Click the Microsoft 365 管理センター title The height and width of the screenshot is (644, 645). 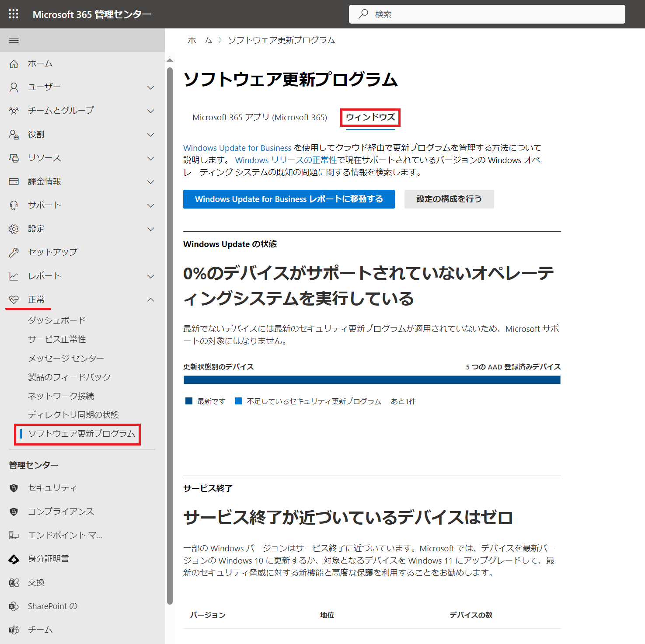coord(92,14)
